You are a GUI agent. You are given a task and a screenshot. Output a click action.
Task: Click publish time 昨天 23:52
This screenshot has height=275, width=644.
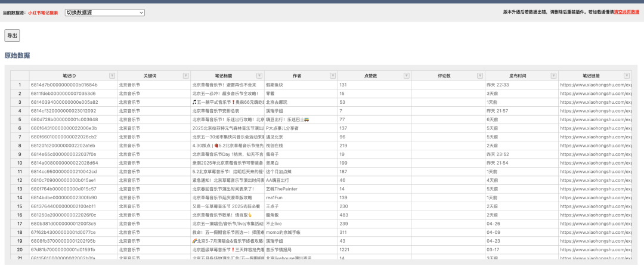(522, 154)
